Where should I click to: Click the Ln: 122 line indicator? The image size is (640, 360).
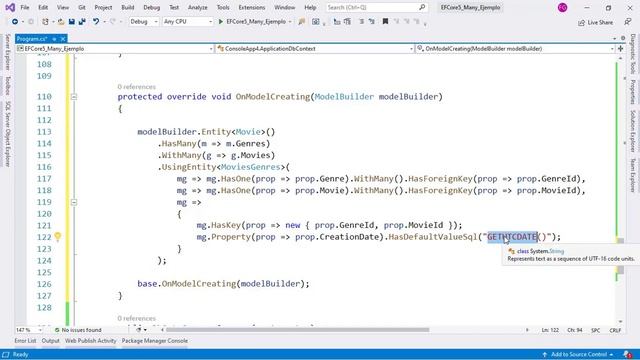coord(550,330)
